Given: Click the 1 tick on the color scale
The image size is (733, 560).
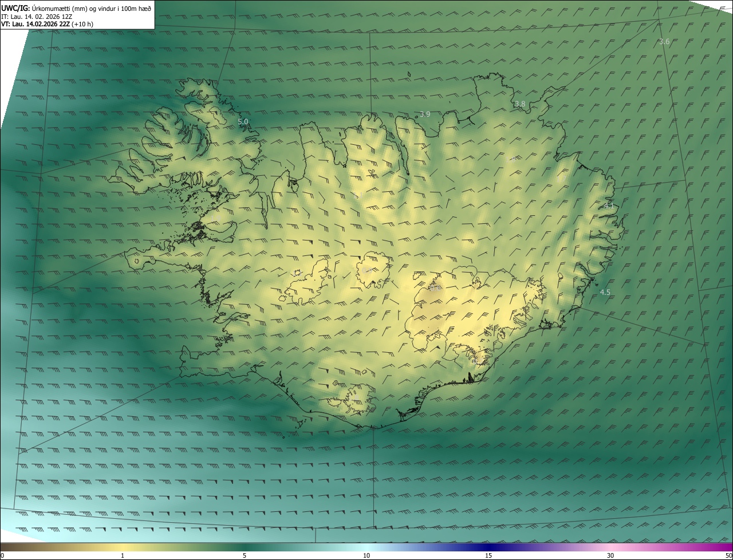Looking at the screenshot, I should (x=123, y=555).
